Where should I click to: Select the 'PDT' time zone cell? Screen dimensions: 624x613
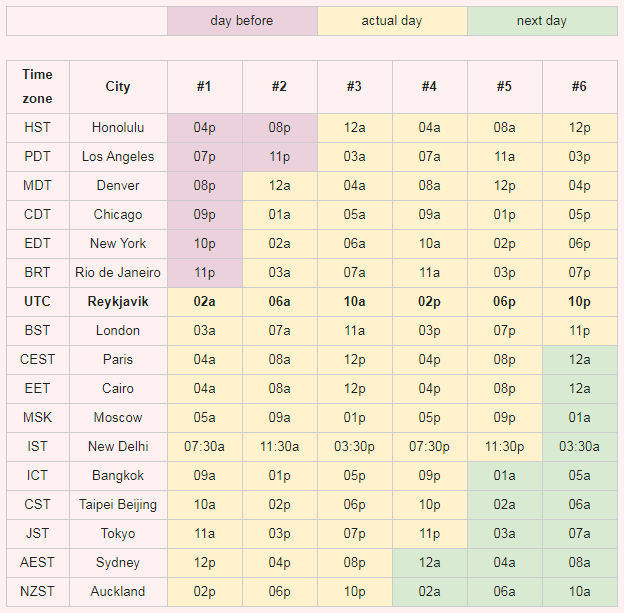click(x=38, y=157)
